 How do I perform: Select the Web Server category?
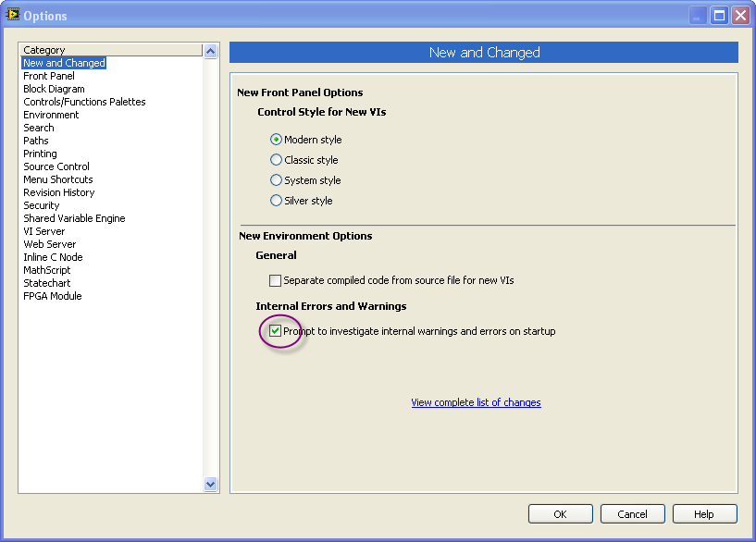coord(50,245)
